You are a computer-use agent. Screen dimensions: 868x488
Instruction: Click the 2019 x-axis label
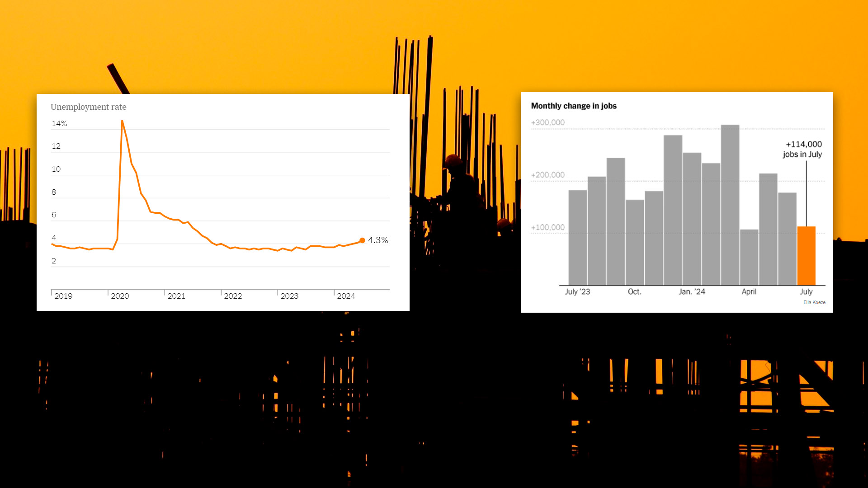63,296
